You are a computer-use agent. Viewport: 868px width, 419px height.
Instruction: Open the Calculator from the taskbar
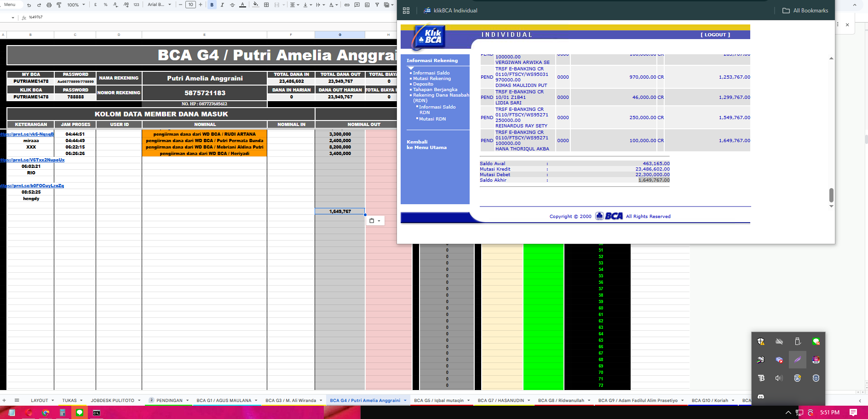click(x=63, y=413)
